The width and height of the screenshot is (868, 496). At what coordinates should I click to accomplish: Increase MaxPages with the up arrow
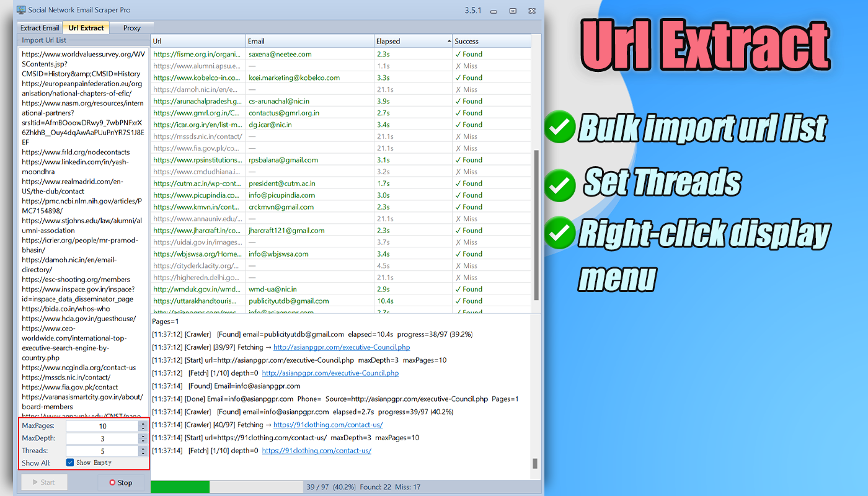(143, 423)
